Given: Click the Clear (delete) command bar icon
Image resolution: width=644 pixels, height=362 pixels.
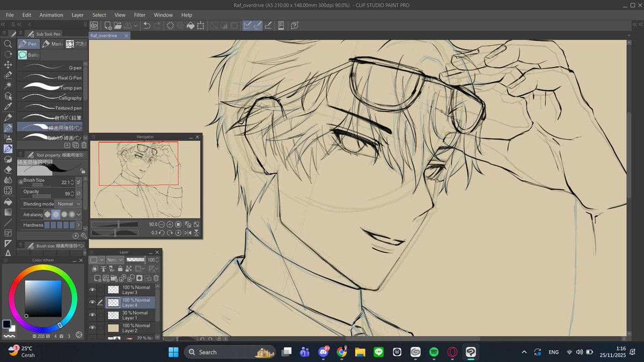Looking at the screenshot, I should (170, 25).
